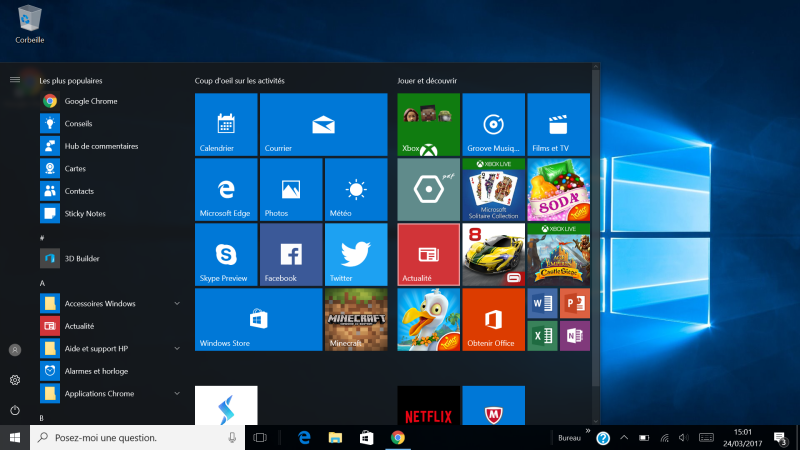The height and width of the screenshot is (450, 800).
Task: Open the Windows Store tile
Action: tap(258, 320)
